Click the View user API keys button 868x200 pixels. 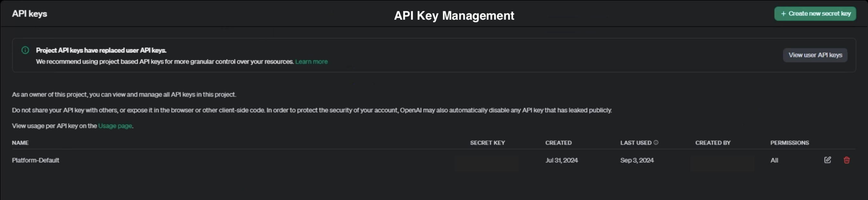(x=815, y=55)
